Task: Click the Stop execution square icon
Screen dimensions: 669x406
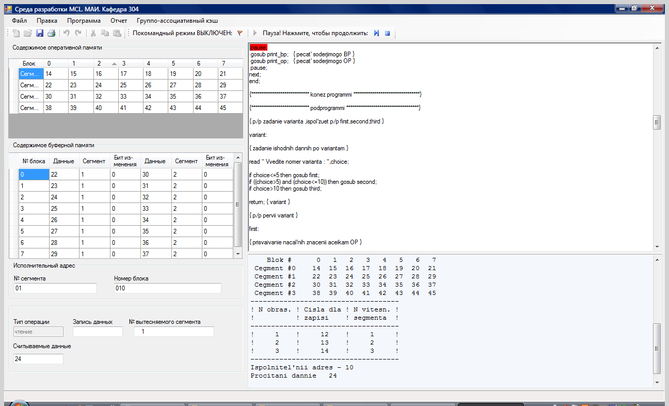Action: pyautogui.click(x=387, y=32)
